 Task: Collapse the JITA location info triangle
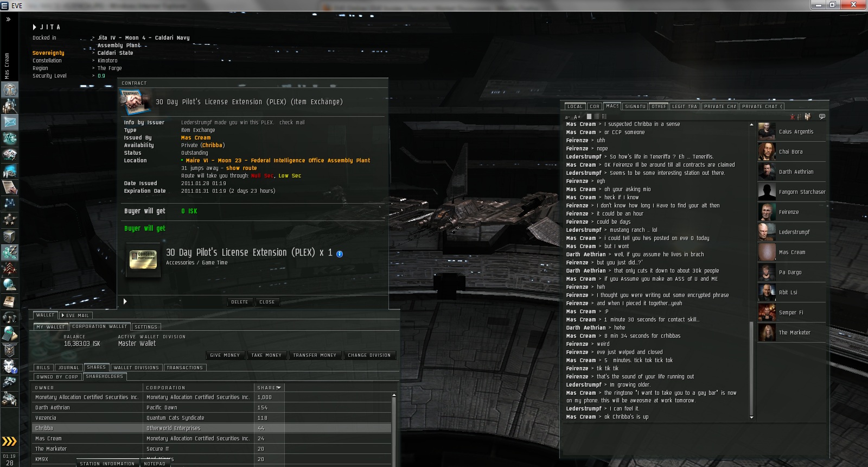coord(35,27)
